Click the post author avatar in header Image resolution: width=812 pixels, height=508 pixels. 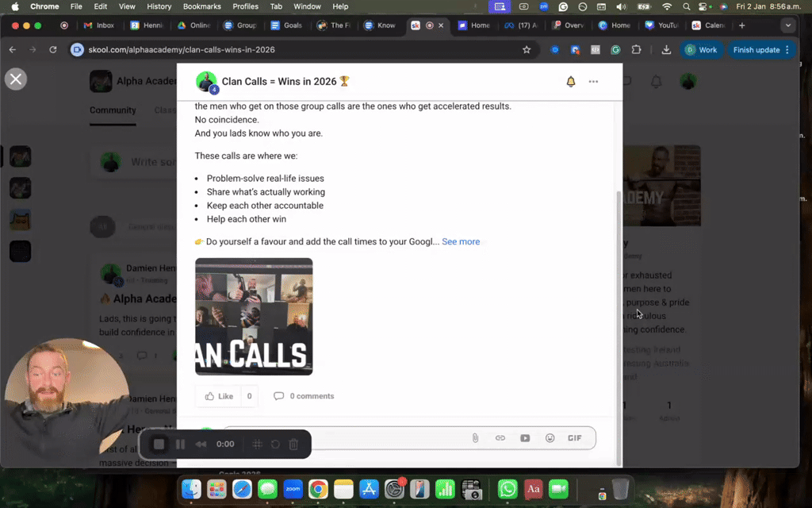tap(206, 82)
